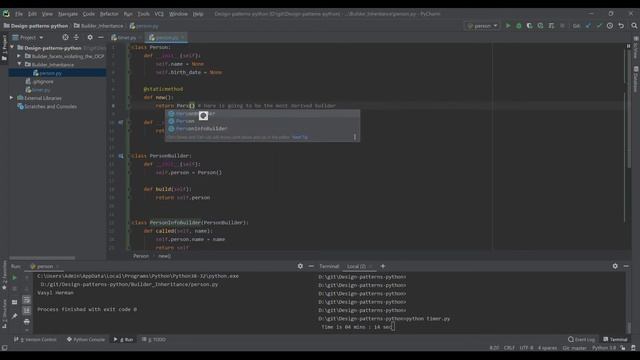
Task: Click the override gutter icon beside class PersonBuilder
Action: point(121,156)
